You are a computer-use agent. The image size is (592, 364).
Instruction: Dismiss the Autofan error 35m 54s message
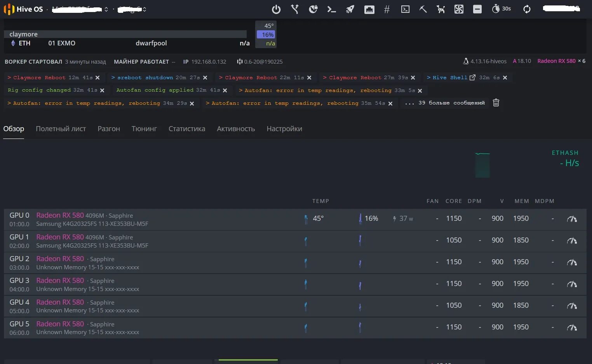tap(390, 104)
